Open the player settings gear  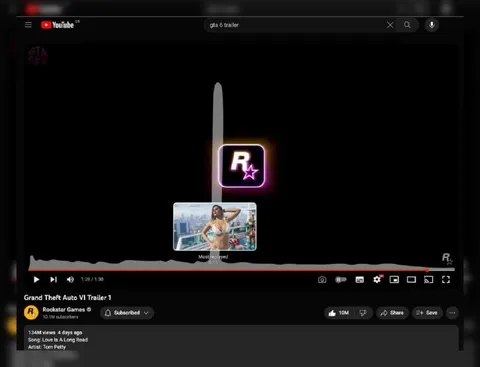[377, 279]
